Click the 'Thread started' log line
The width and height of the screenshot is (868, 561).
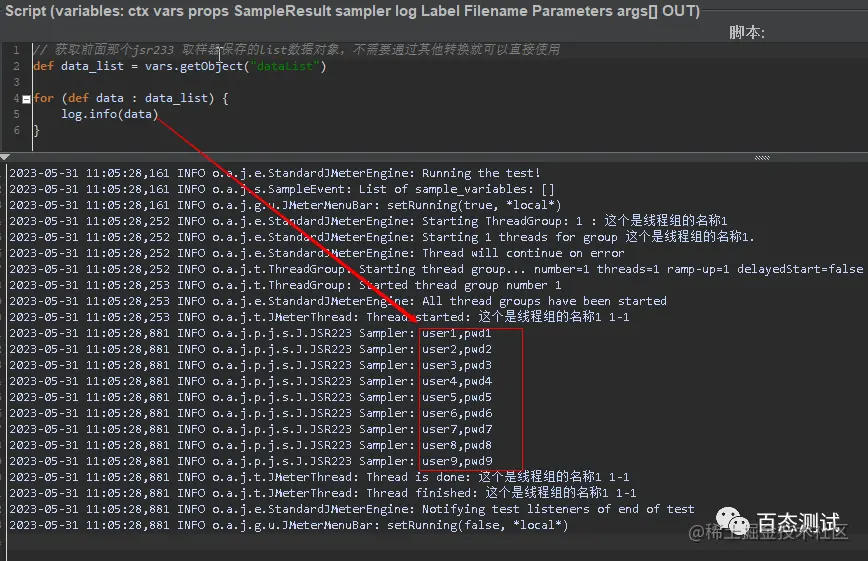pos(319,317)
